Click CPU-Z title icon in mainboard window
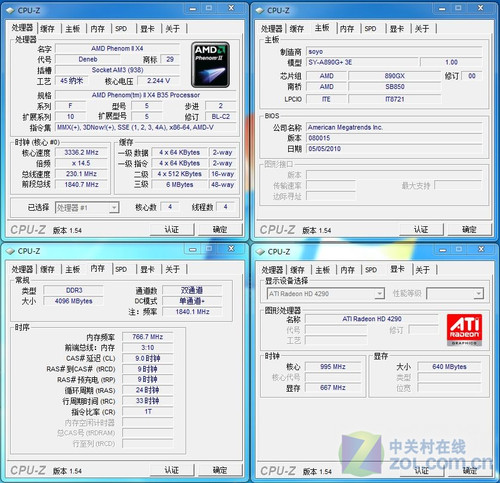The height and width of the screenshot is (483, 500). [260, 10]
